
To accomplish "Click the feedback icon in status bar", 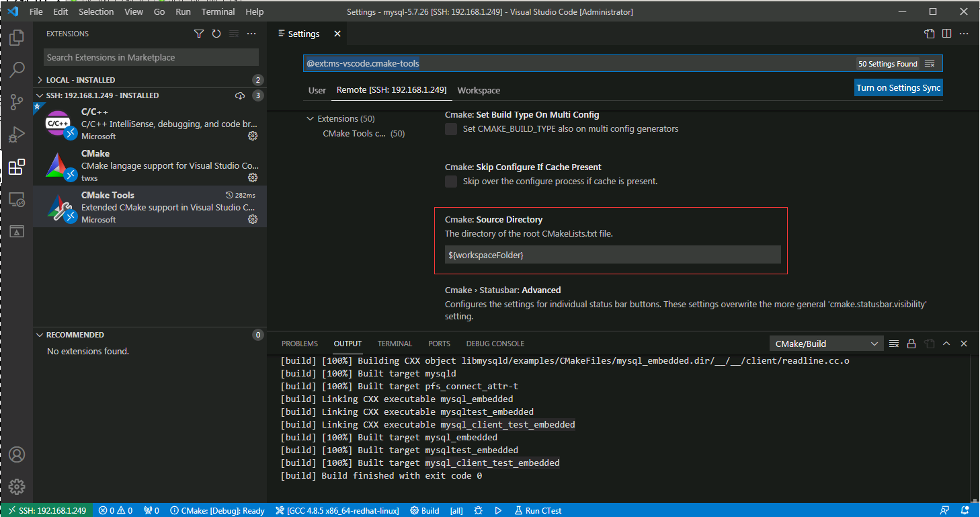I will tap(945, 511).
